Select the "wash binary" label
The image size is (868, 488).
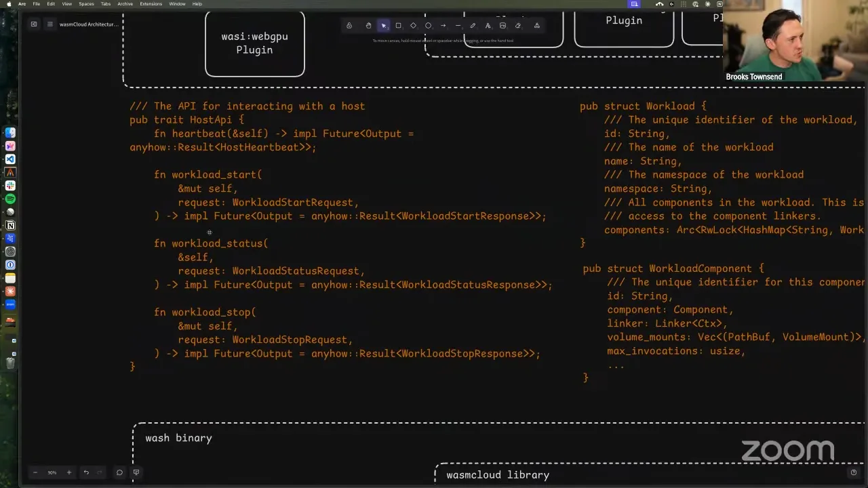178,439
